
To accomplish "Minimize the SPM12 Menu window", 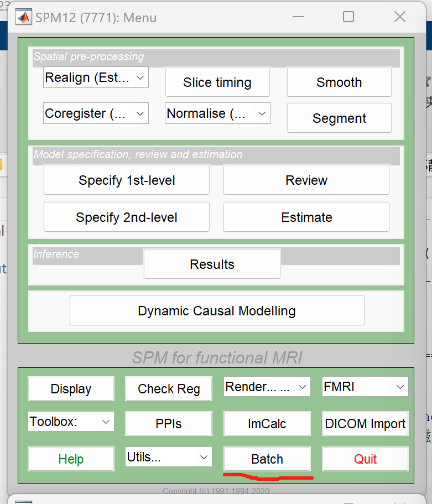I will pos(298,17).
